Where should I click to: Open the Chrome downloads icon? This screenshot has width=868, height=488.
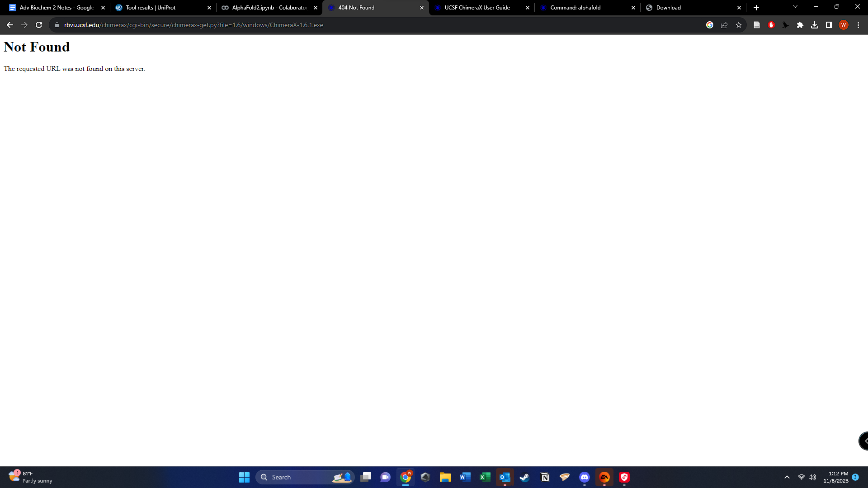814,25
